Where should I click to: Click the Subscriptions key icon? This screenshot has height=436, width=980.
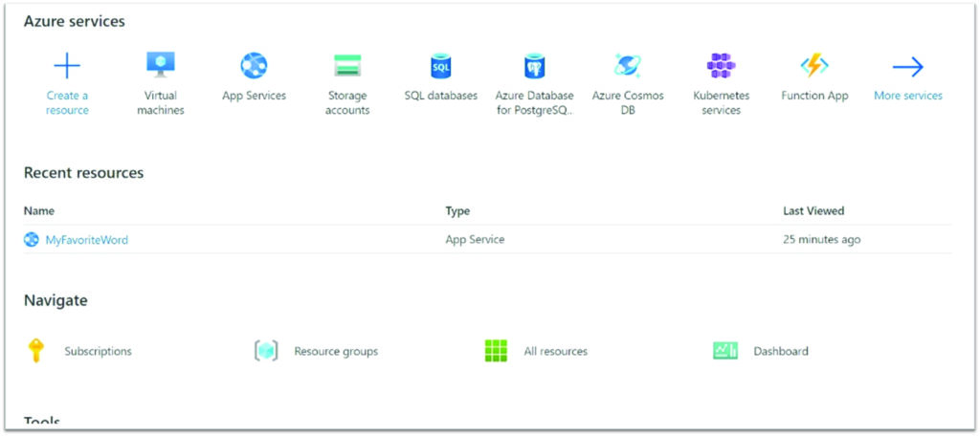35,350
